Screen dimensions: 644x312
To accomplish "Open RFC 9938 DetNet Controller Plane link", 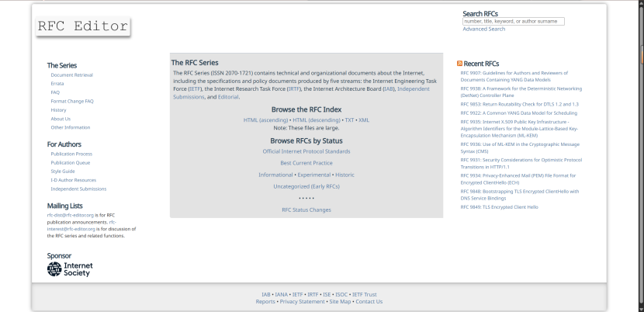I will pos(521,92).
